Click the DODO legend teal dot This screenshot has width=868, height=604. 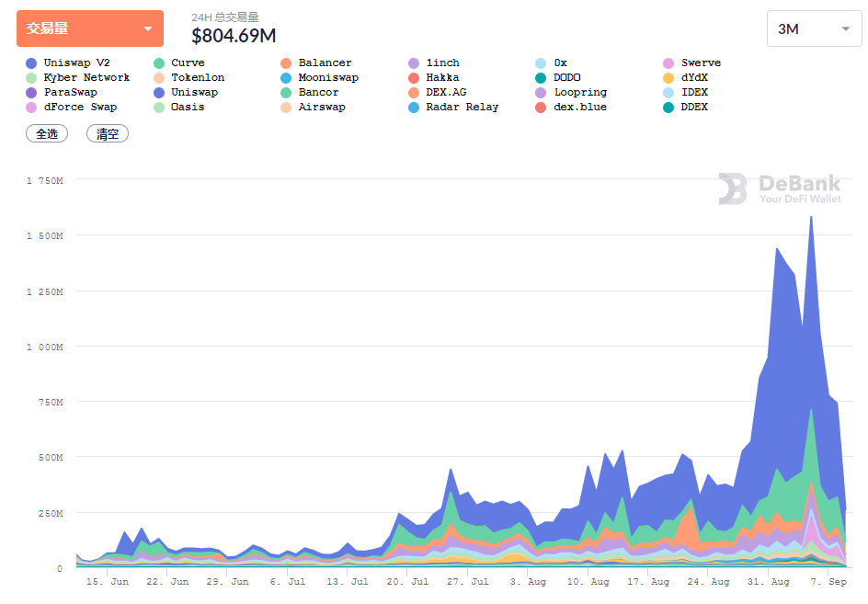(x=541, y=78)
